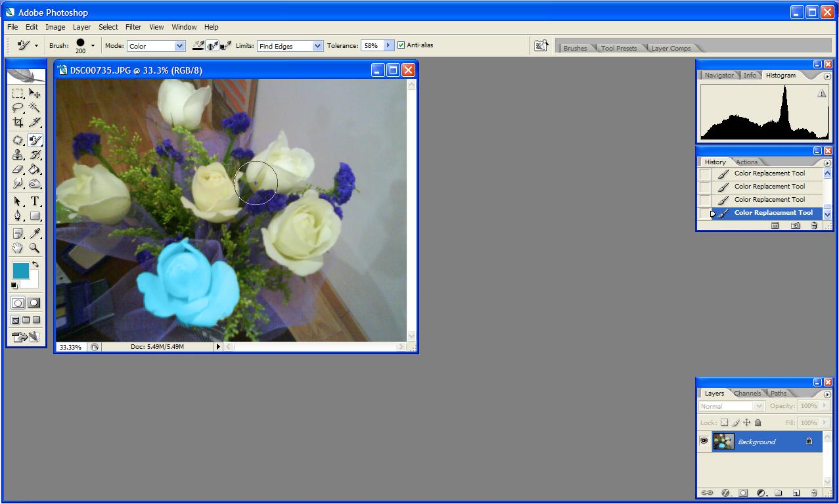Open the History panel flyout menu
This screenshot has height=504, width=839.
click(827, 163)
